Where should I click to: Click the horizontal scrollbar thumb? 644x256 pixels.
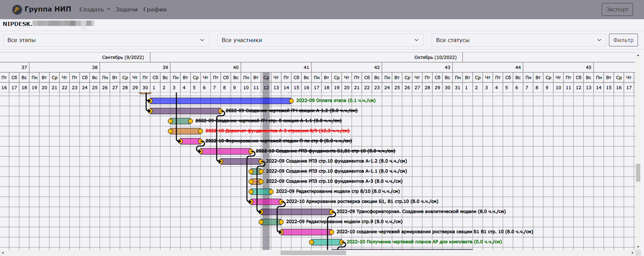(313, 253)
